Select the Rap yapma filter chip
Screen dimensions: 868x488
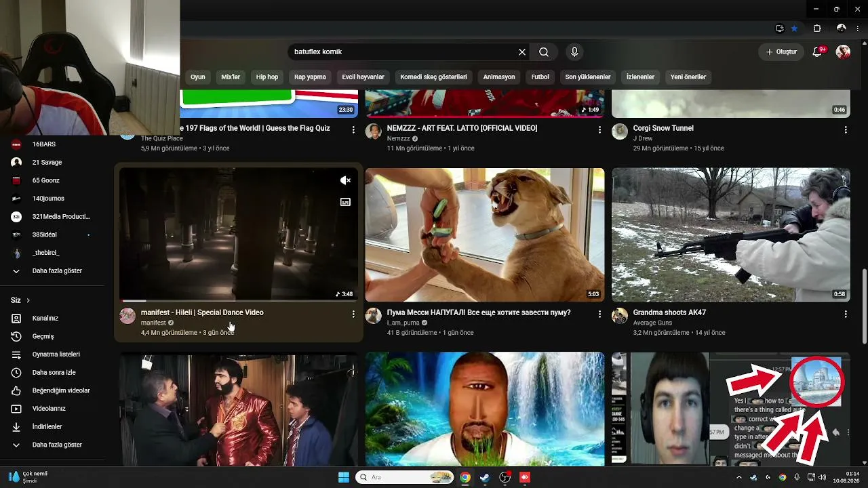point(310,77)
